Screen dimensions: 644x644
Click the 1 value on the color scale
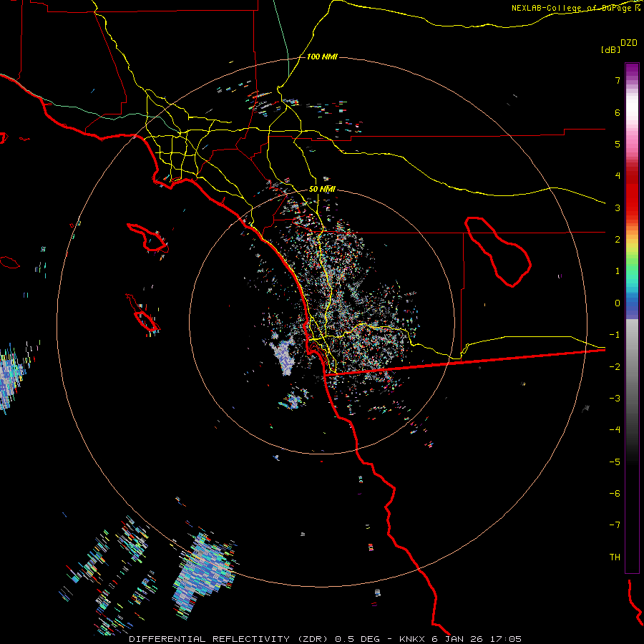[618, 271]
